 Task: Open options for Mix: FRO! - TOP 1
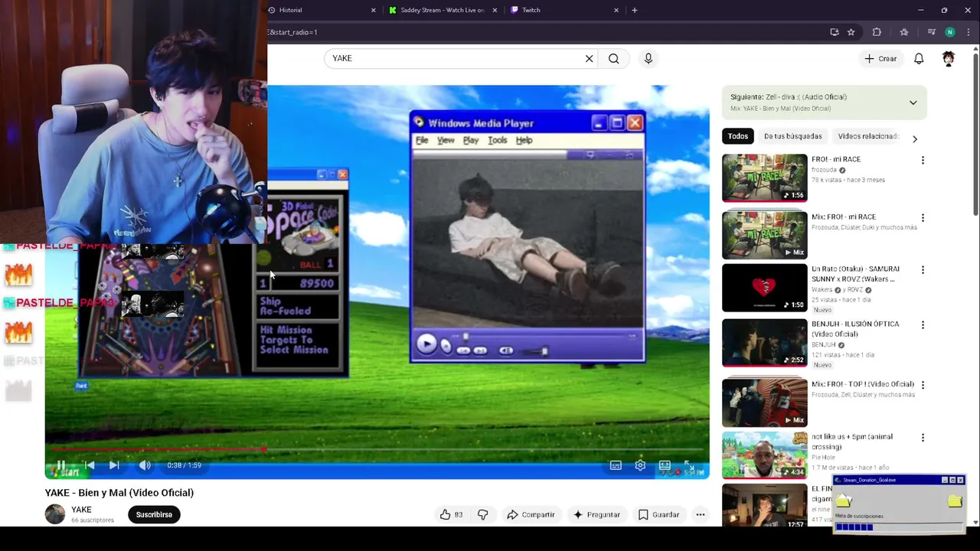pyautogui.click(x=923, y=385)
